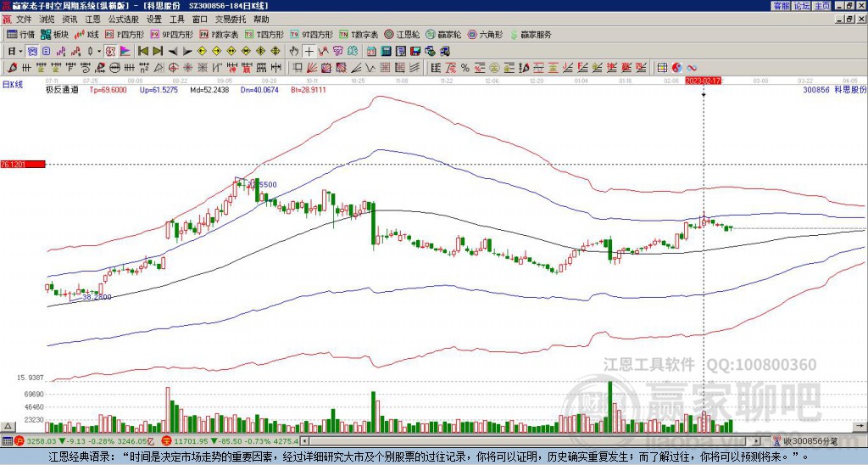This screenshot has width=868, height=465.
Task: Open the 行情 market quotes view
Action: (21, 35)
